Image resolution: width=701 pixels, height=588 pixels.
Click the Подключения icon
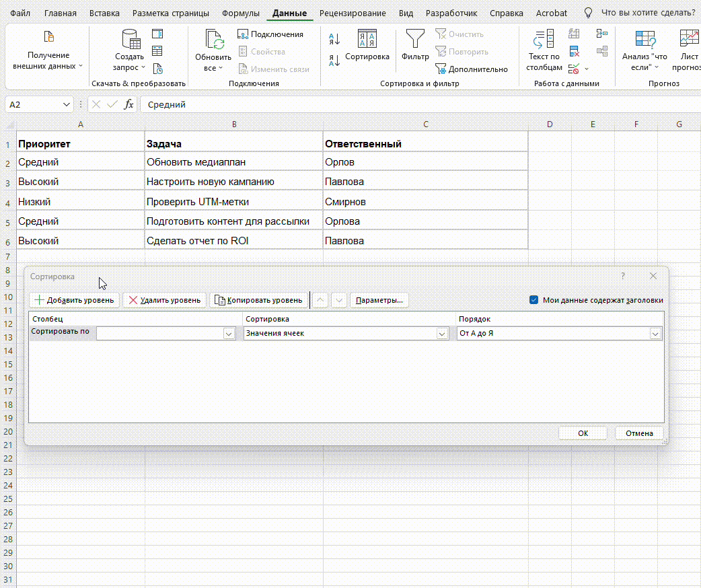(x=243, y=34)
